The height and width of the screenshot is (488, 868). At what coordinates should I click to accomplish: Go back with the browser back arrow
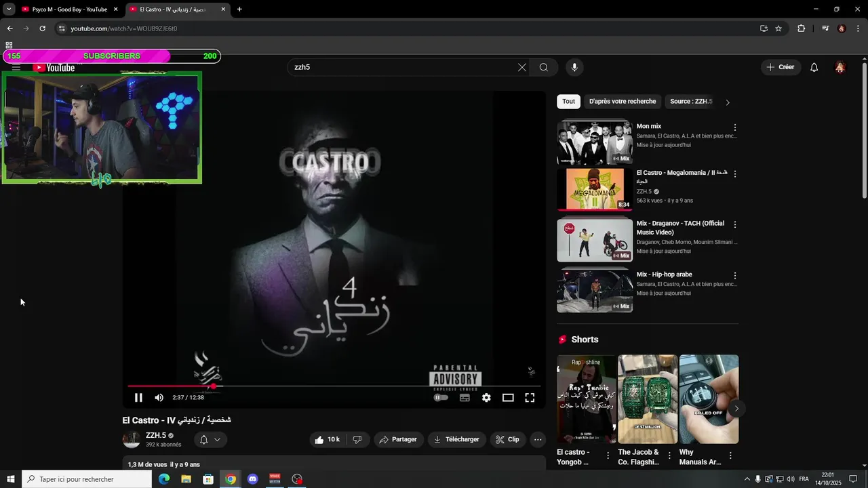coord(9,28)
